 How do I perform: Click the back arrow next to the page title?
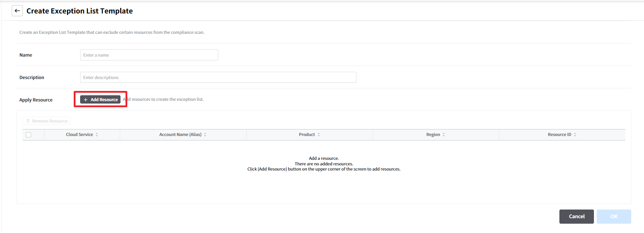click(x=17, y=11)
